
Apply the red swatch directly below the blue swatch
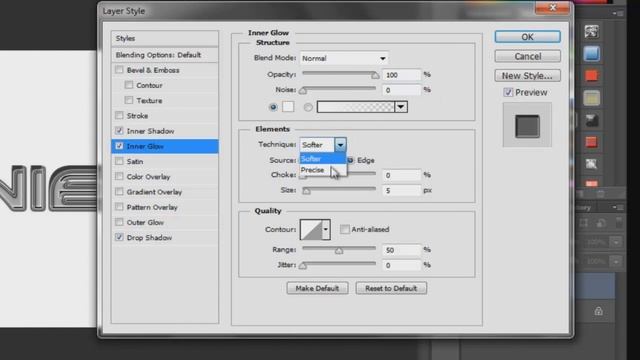[x=591, y=76]
